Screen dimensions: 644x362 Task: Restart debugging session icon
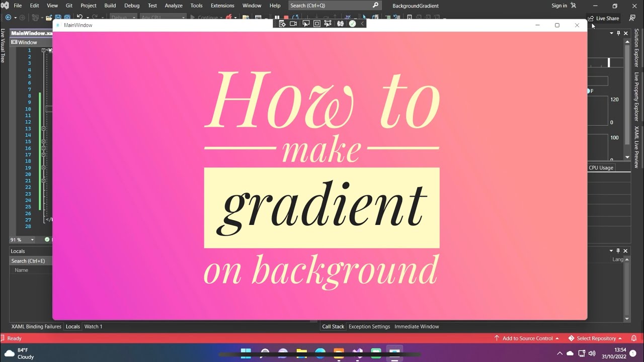point(295,17)
